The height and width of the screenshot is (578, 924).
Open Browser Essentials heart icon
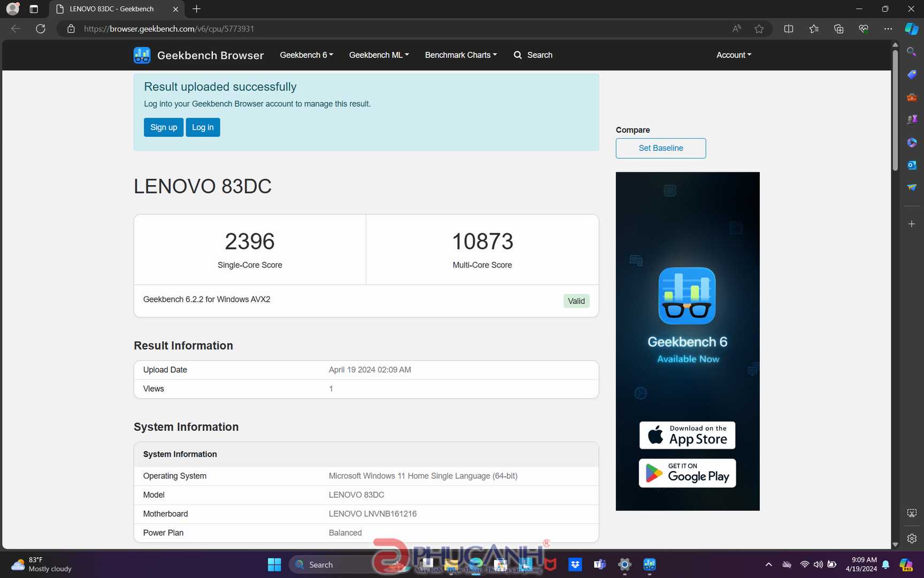864,29
